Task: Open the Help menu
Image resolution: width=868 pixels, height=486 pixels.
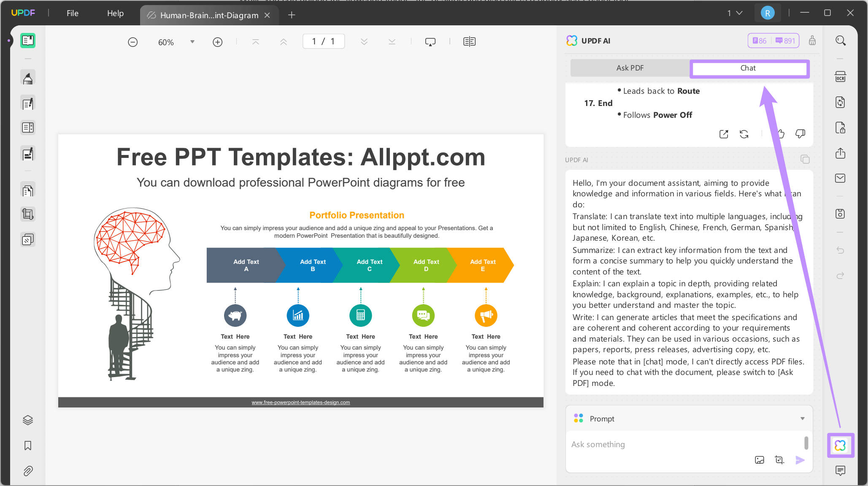Action: coord(115,13)
